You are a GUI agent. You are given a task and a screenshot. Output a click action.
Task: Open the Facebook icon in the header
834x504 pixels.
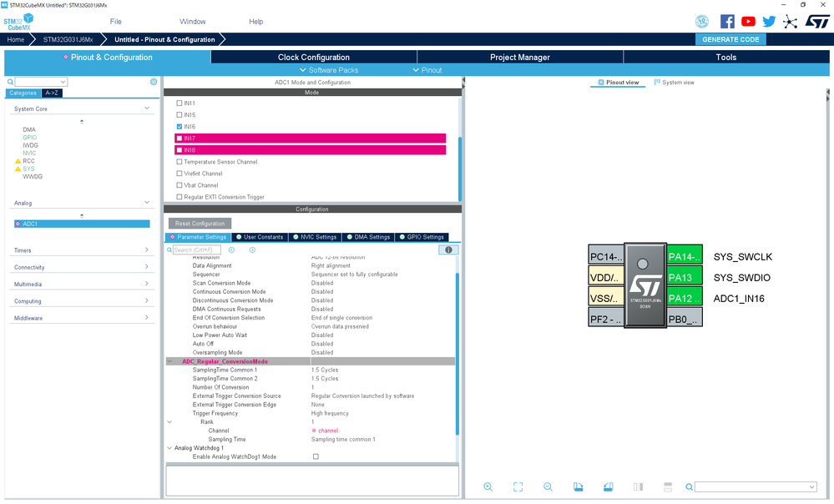tap(727, 21)
